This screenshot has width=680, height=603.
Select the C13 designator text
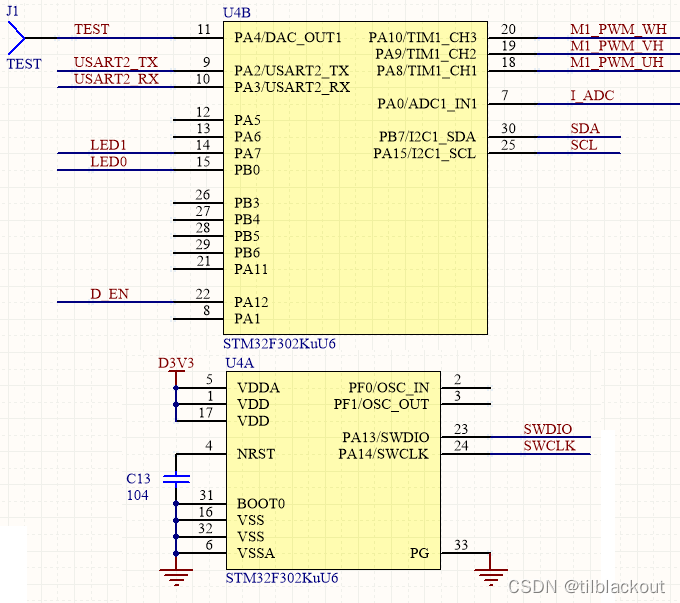tap(138, 479)
